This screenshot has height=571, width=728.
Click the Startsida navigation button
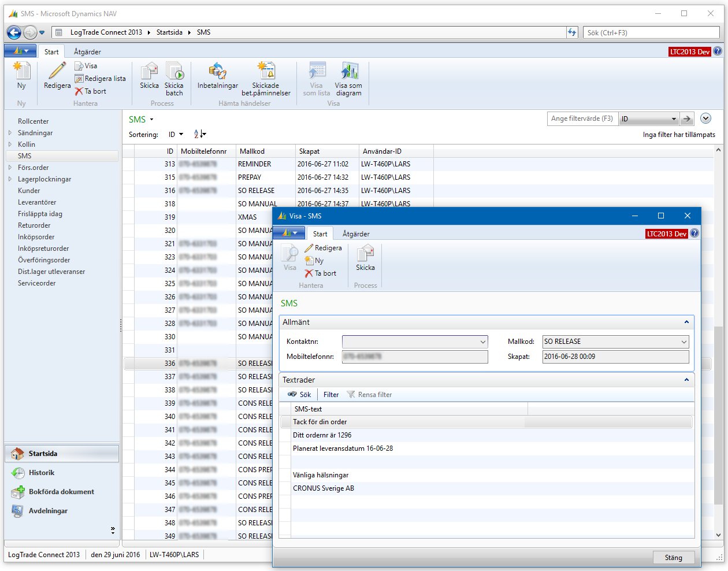click(x=62, y=454)
